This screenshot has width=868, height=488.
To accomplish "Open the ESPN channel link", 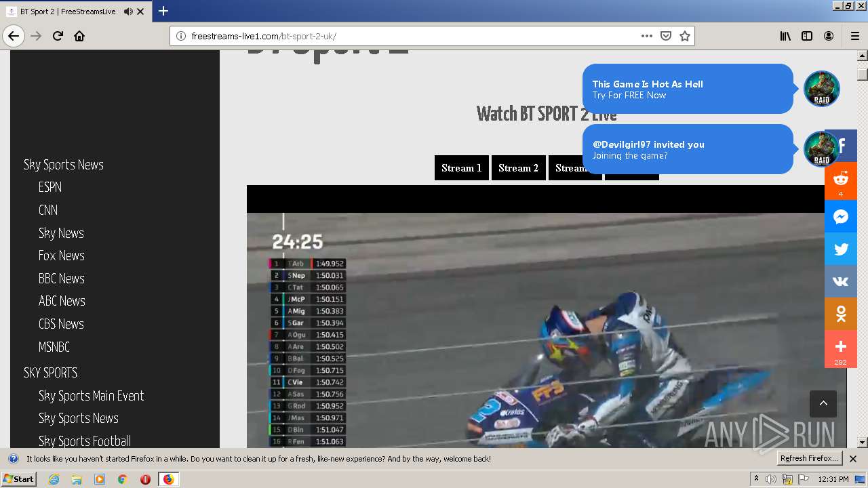I will [50, 187].
